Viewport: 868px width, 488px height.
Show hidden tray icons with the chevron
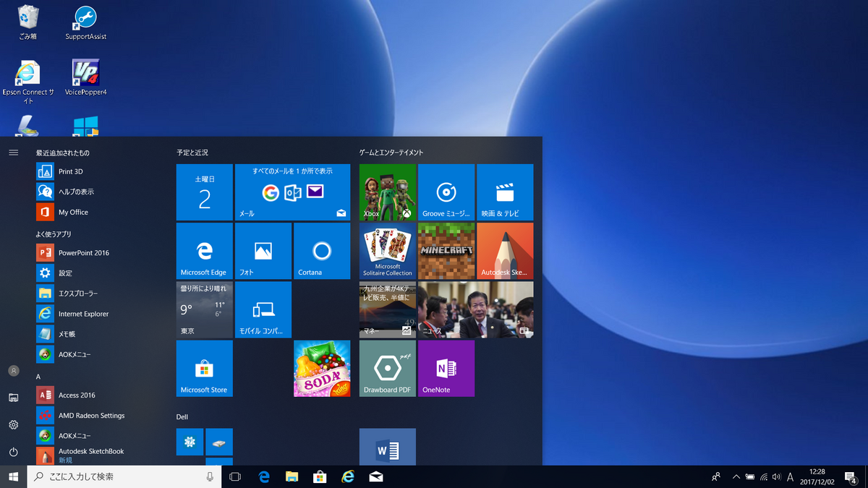(736, 476)
